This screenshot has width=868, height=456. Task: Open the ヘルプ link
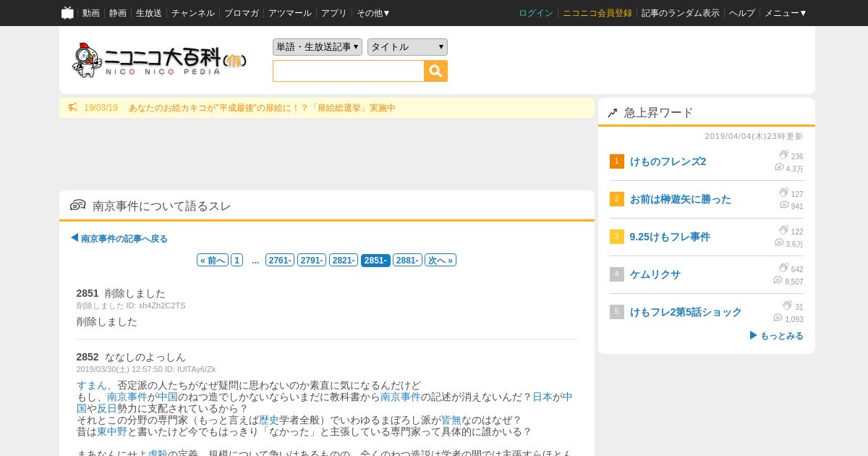pos(742,13)
